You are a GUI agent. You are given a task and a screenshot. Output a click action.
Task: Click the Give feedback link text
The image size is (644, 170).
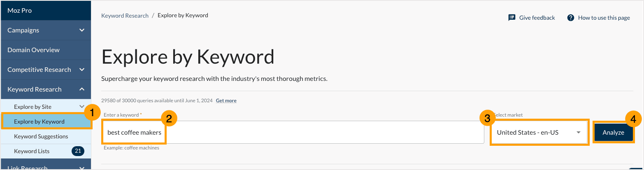(x=537, y=18)
